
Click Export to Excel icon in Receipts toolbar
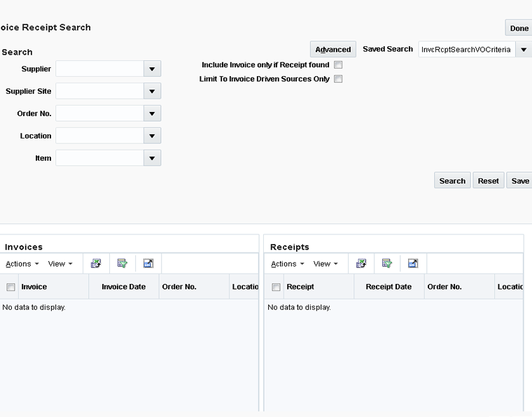point(361,264)
